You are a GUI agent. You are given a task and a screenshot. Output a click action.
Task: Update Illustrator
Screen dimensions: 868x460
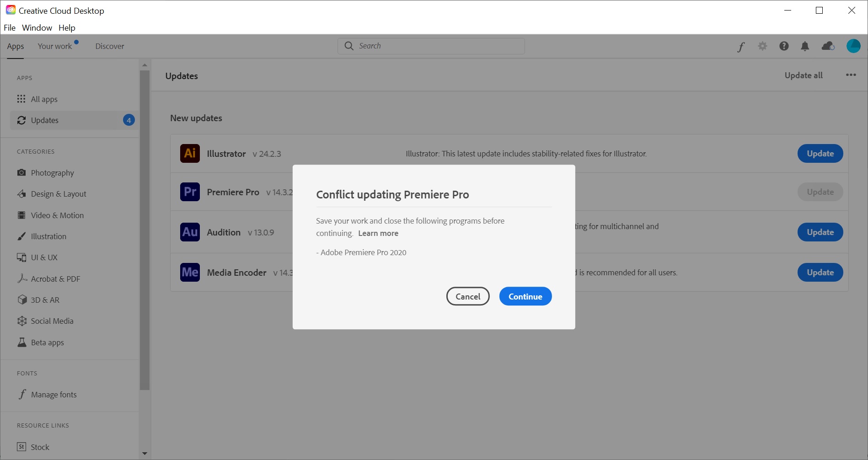click(x=820, y=154)
